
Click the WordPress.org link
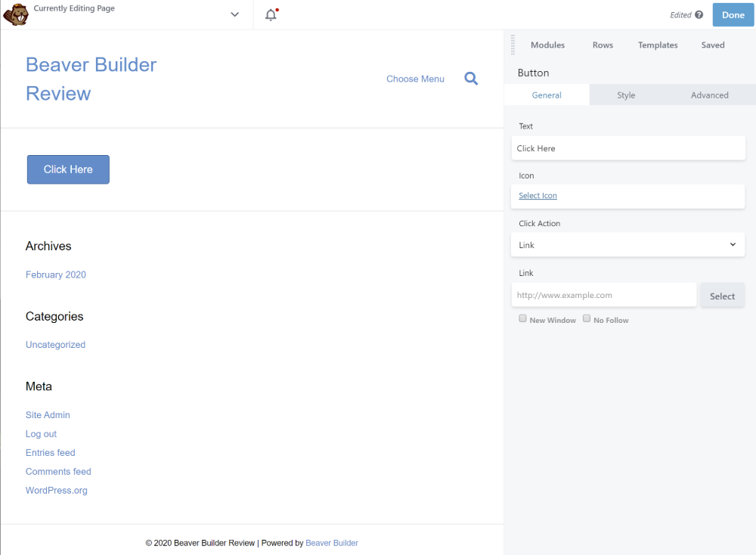pos(57,490)
